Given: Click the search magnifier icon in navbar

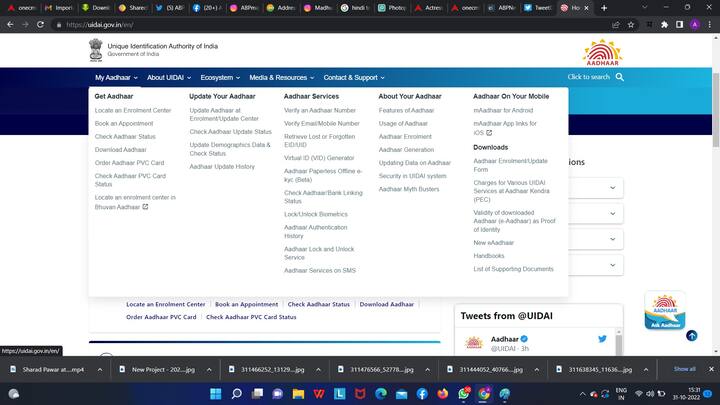Looking at the screenshot, I should coord(620,77).
